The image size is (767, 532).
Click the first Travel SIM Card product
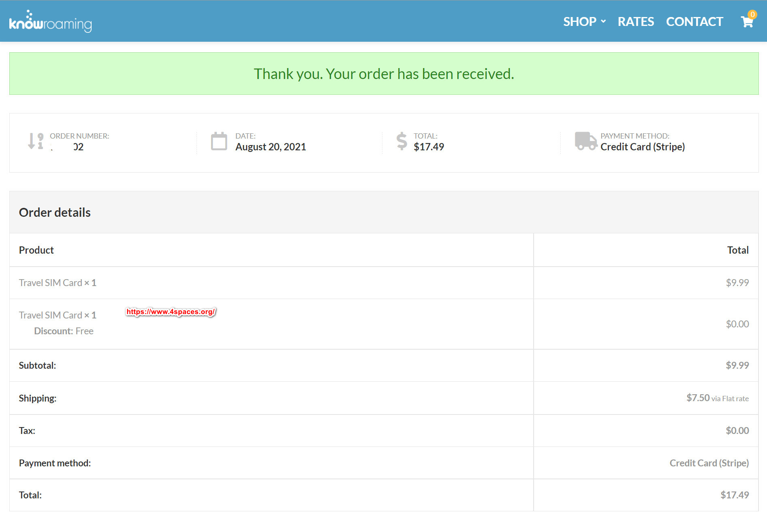coord(51,283)
